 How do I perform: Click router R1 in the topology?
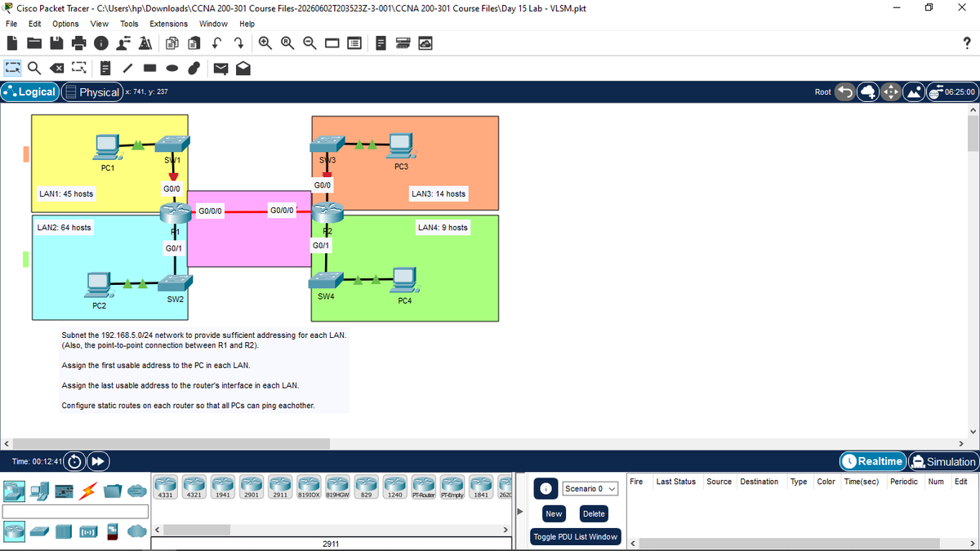click(x=174, y=213)
